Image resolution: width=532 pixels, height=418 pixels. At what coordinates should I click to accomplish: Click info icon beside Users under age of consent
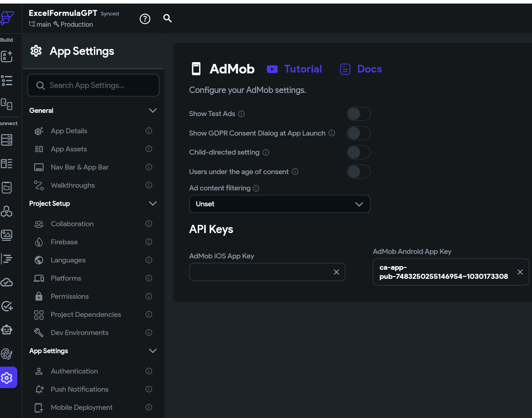(295, 172)
